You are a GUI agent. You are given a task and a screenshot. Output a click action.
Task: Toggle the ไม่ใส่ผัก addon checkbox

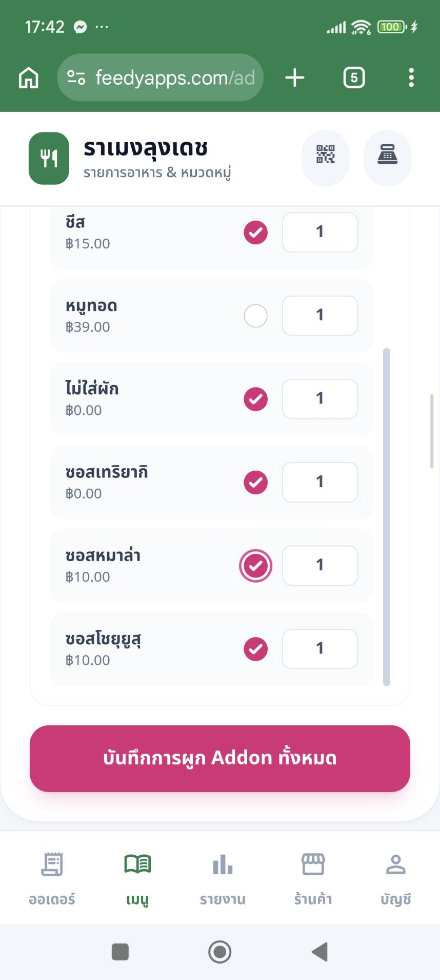(x=255, y=399)
